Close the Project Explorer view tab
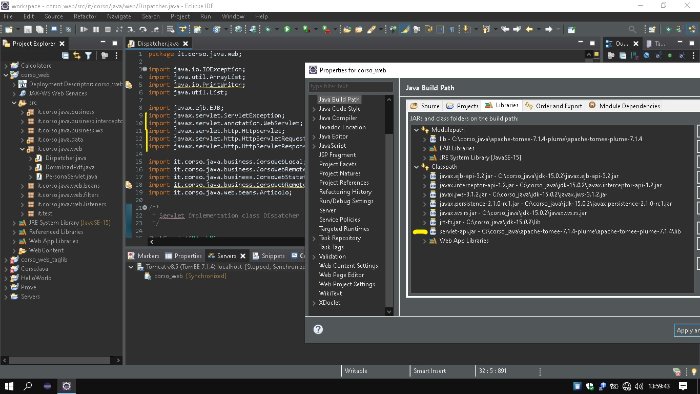Image resolution: width=700 pixels, height=394 pixels. [62, 43]
